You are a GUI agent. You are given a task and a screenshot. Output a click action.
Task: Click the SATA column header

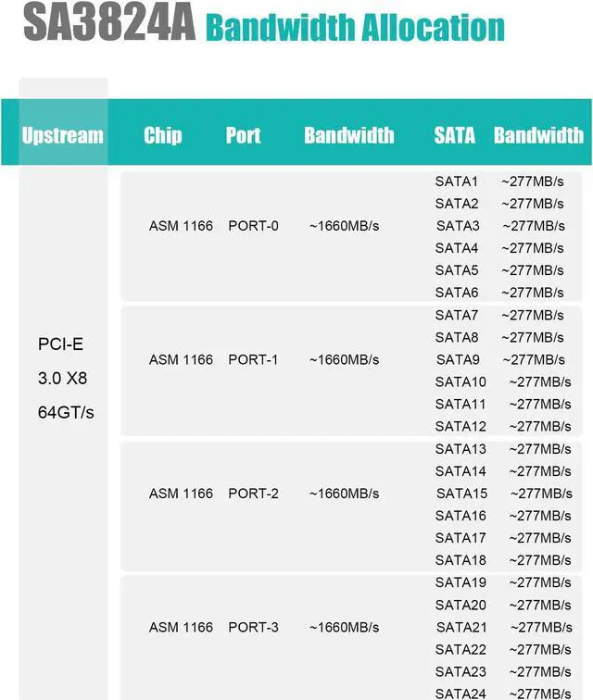(x=454, y=135)
